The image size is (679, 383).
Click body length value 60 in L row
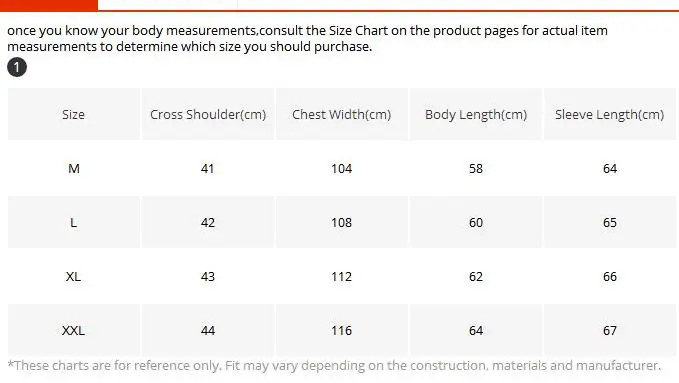click(476, 223)
